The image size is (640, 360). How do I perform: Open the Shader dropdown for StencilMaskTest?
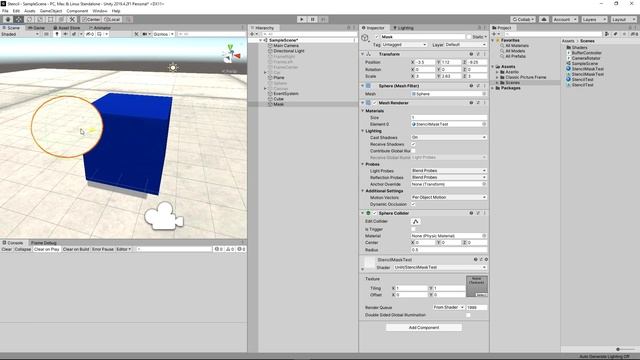pyautogui.click(x=440, y=267)
